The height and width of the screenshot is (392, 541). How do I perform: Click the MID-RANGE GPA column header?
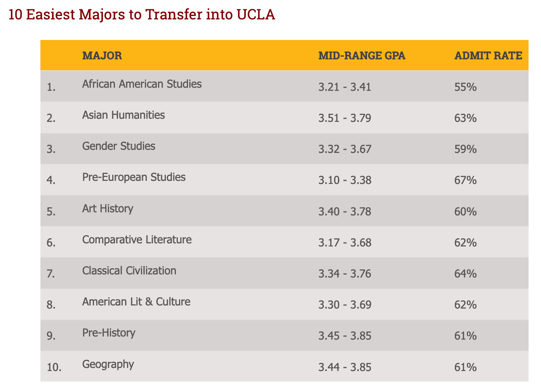pos(362,56)
